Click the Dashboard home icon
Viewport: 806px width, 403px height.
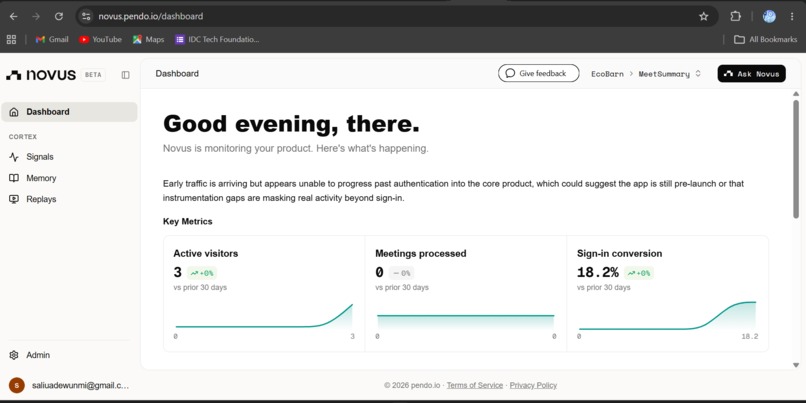(14, 112)
